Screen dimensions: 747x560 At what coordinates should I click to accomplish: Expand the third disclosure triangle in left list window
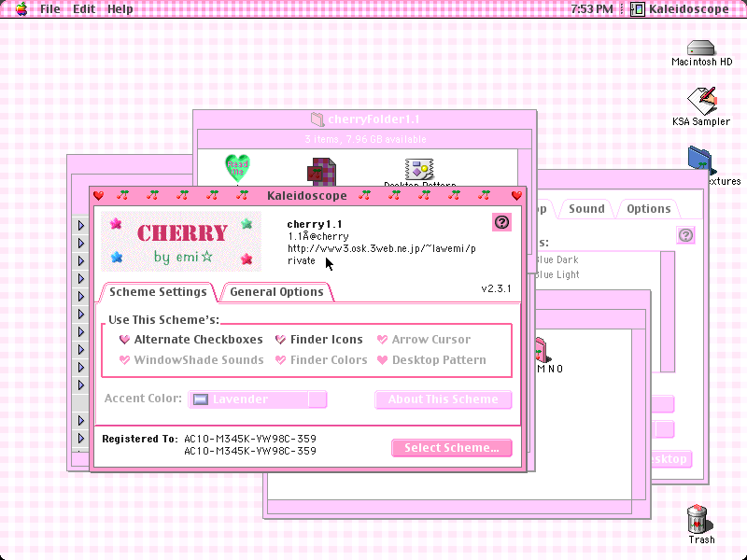tap(81, 260)
